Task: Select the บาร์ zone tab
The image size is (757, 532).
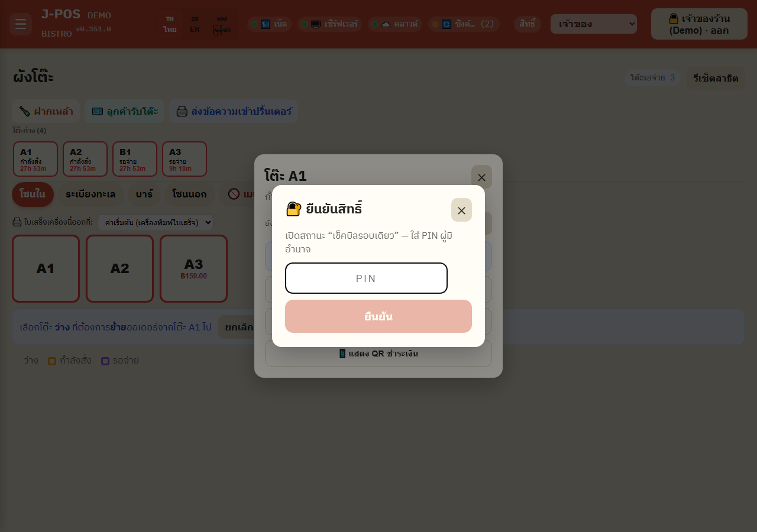Action: pyautogui.click(x=144, y=194)
